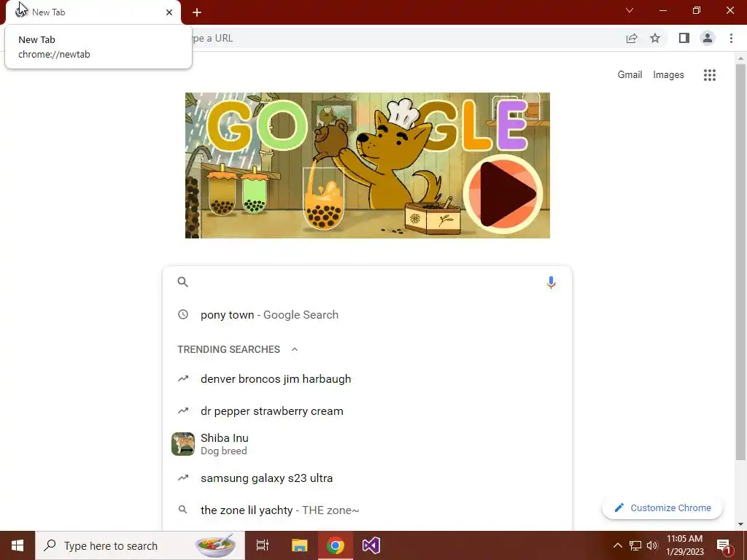The width and height of the screenshot is (747, 560).
Task: Click the magnifier icon in the search box
Action: (183, 282)
